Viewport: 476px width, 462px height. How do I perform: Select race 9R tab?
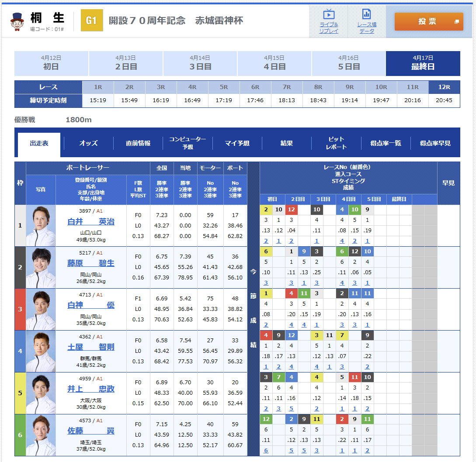[350, 87]
